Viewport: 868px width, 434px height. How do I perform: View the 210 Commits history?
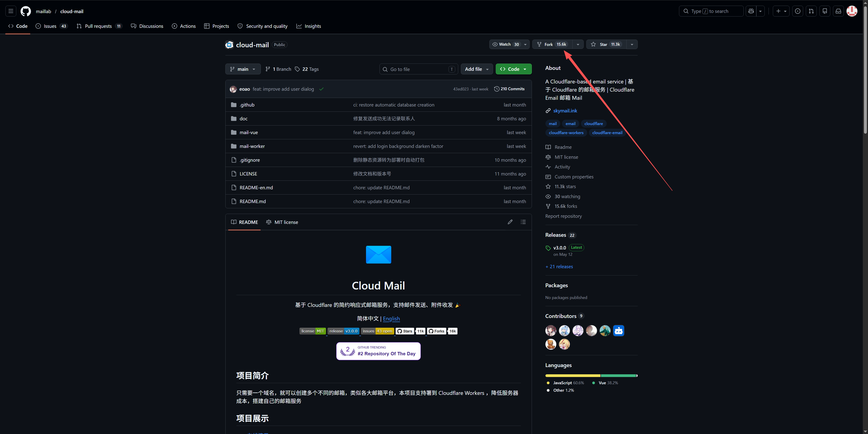pyautogui.click(x=509, y=89)
